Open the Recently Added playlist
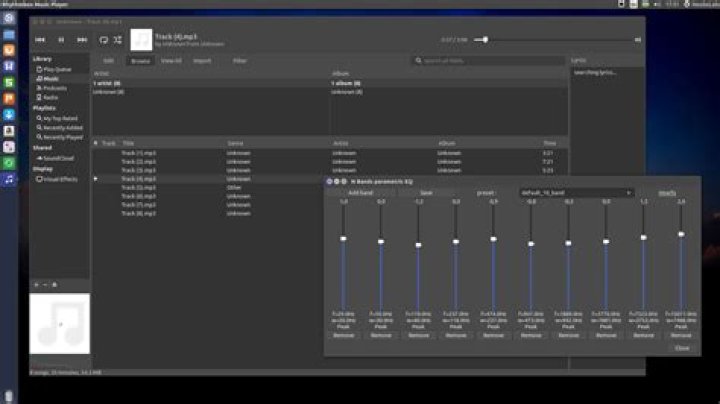The image size is (720, 404). click(60, 128)
